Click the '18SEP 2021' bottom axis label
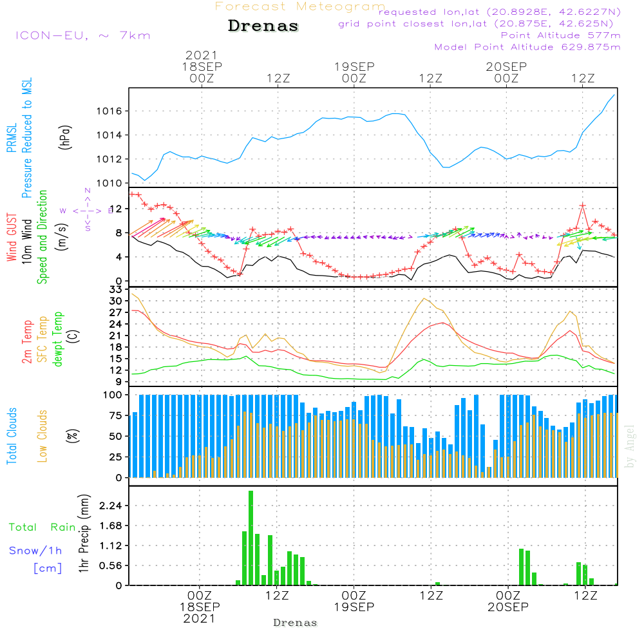 tap(200, 612)
